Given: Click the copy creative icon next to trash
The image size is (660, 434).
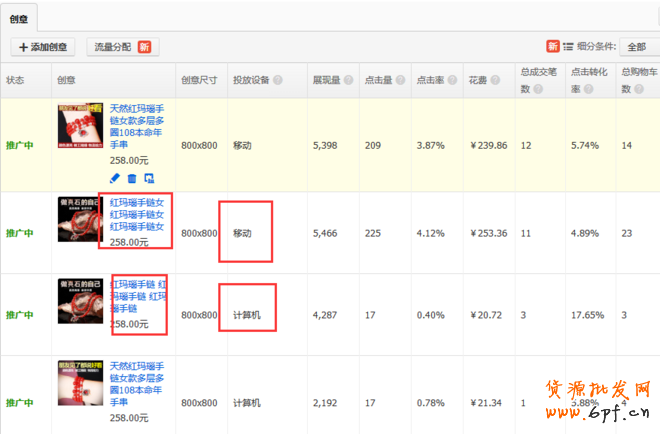Looking at the screenshot, I should pos(149,179).
